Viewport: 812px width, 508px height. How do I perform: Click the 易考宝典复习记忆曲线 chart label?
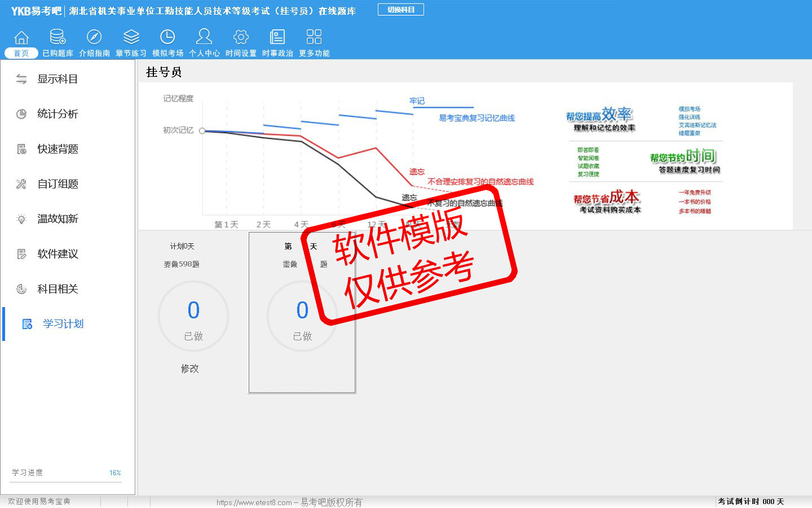477,118
